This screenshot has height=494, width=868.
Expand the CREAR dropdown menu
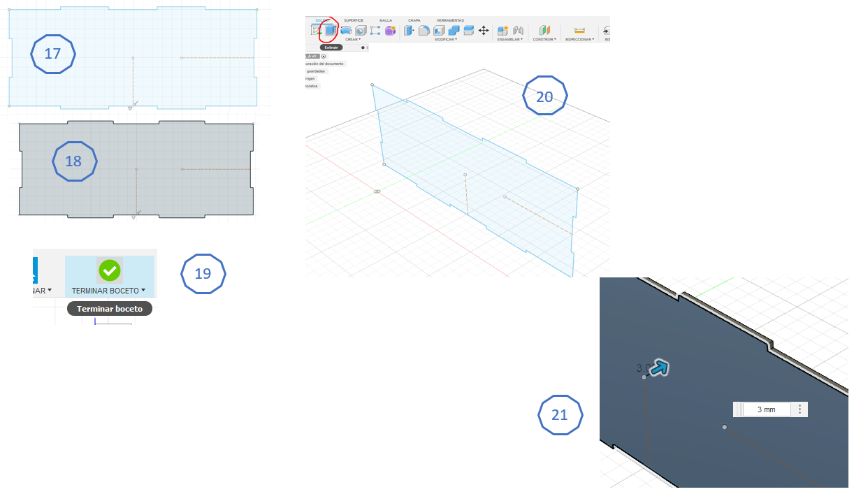353,39
